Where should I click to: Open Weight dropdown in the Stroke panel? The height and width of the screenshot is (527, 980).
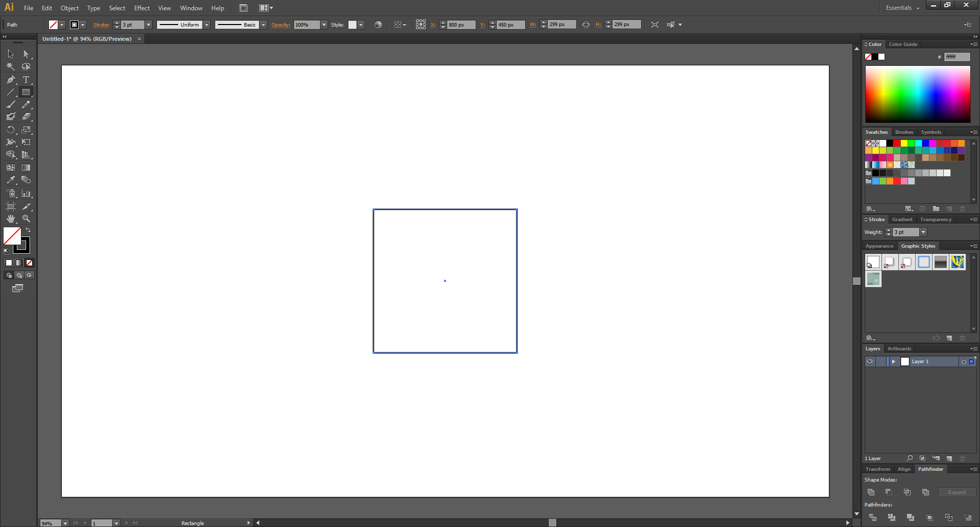coord(923,232)
